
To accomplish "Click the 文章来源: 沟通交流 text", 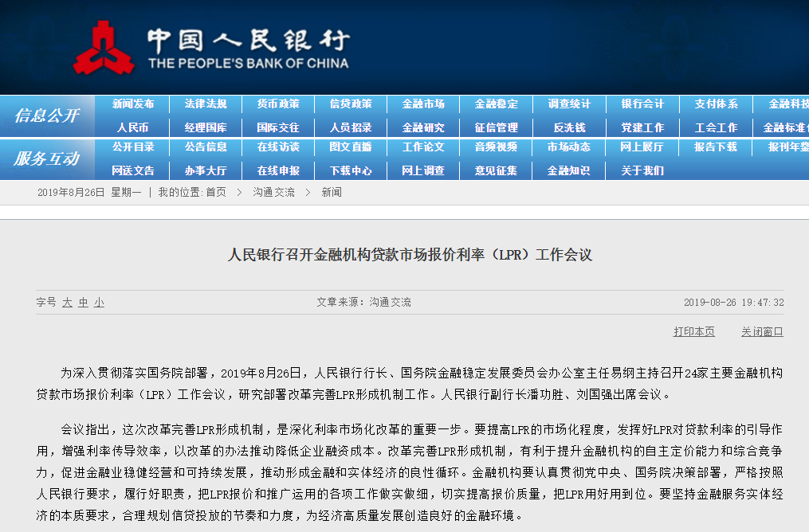I will click(x=363, y=302).
